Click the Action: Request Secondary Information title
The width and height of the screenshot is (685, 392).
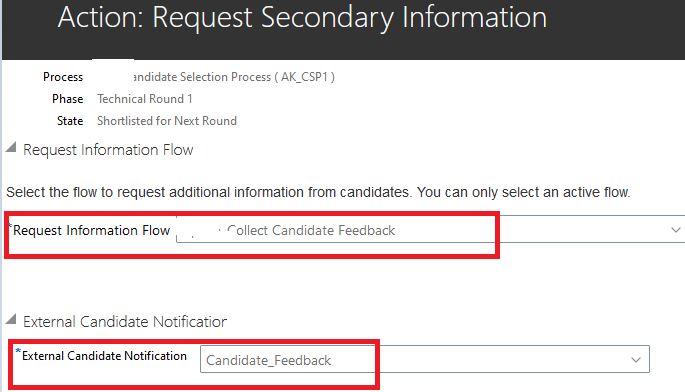point(302,18)
